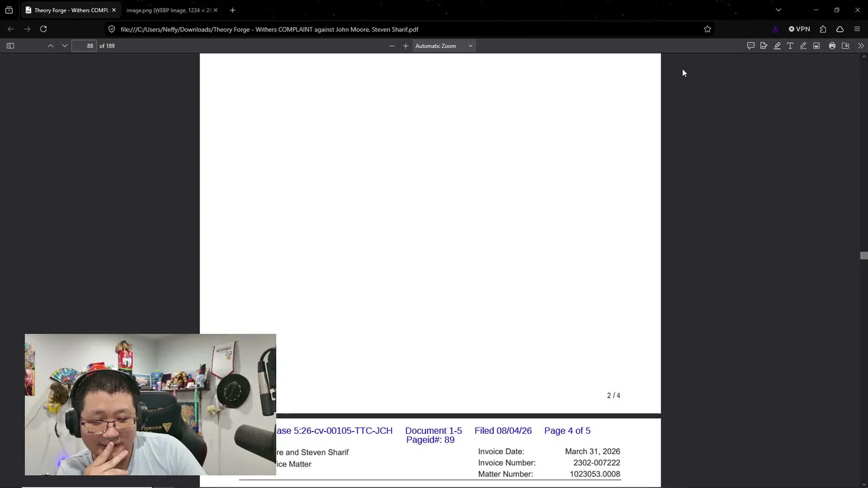Image resolution: width=868 pixels, height=488 pixels.
Task: Open PDF viewer more tools menu
Action: (x=861, y=45)
